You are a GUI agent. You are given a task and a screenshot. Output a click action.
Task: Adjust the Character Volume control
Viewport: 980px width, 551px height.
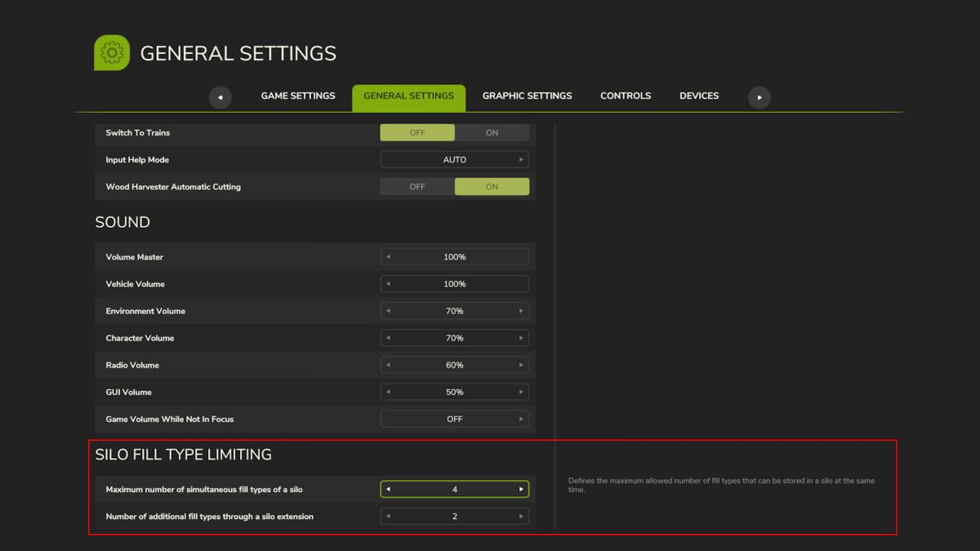tap(455, 337)
